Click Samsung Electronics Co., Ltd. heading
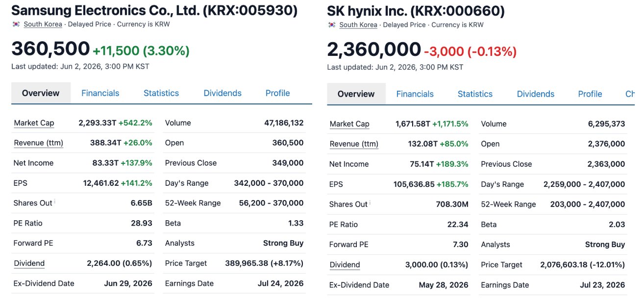Image resolution: width=644 pixels, height=304 pixels. 154,10
